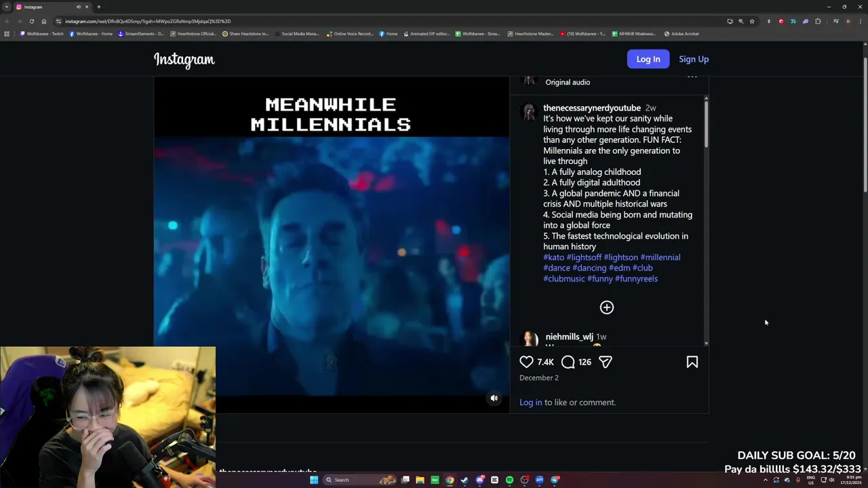Open the Online Voice Recorder bookmark

[350, 34]
